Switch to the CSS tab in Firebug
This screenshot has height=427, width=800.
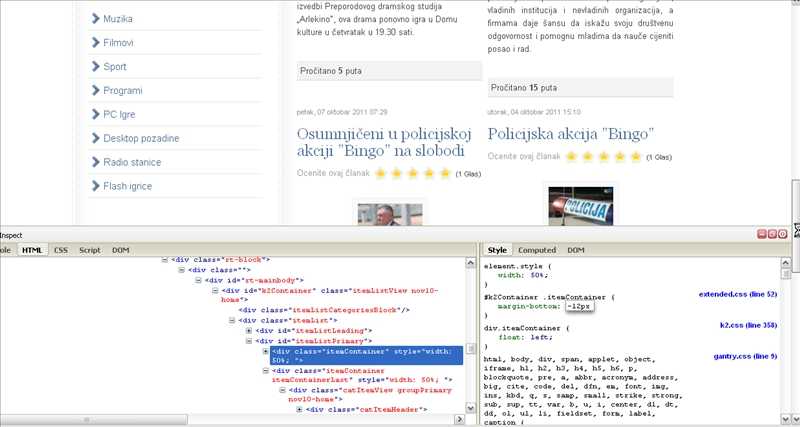[61, 250]
